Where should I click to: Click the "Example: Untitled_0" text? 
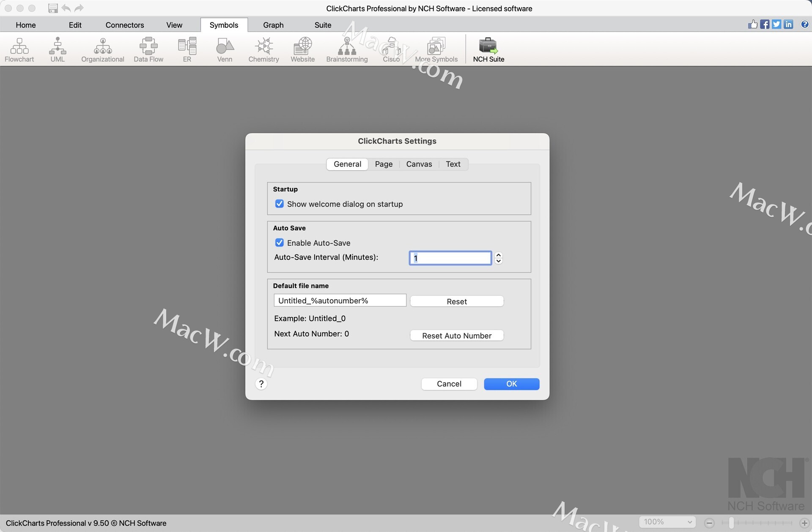310,318
